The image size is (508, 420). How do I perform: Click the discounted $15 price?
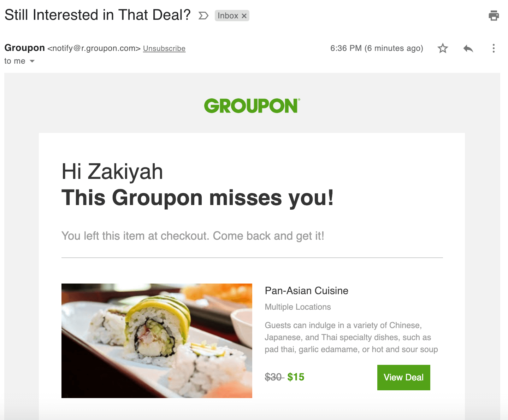coord(296,377)
